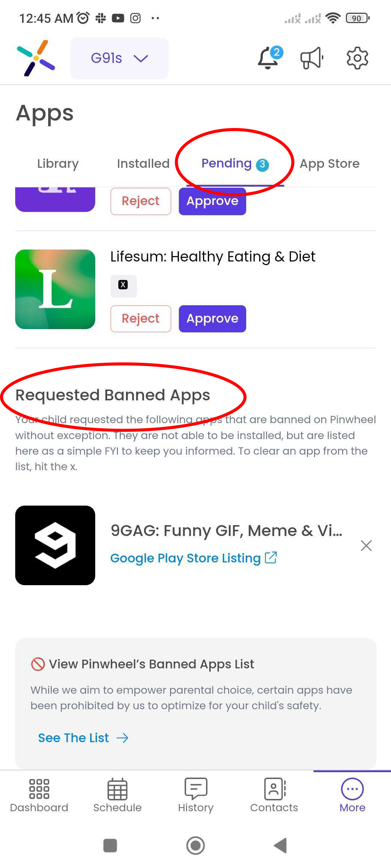Open the announcements megaphone icon

312,58
